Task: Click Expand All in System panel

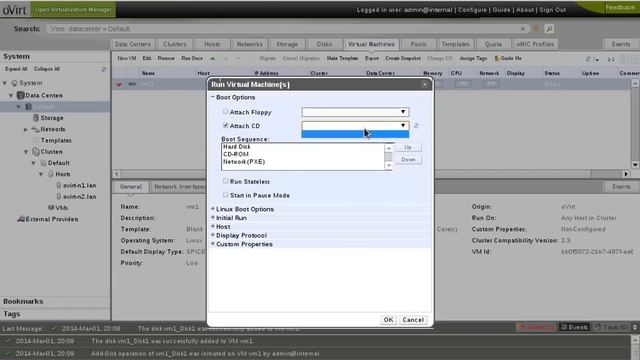Action: click(16, 69)
